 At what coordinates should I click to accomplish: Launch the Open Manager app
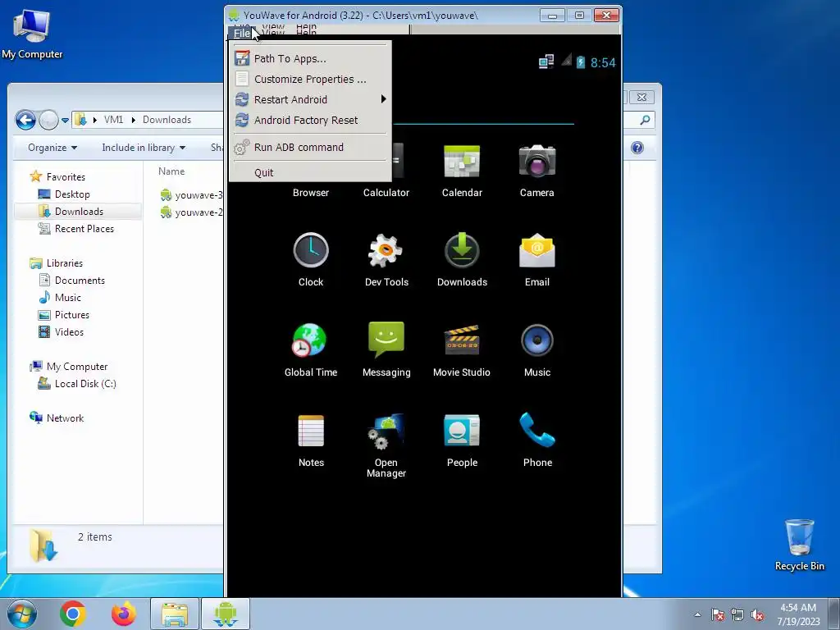[386, 445]
